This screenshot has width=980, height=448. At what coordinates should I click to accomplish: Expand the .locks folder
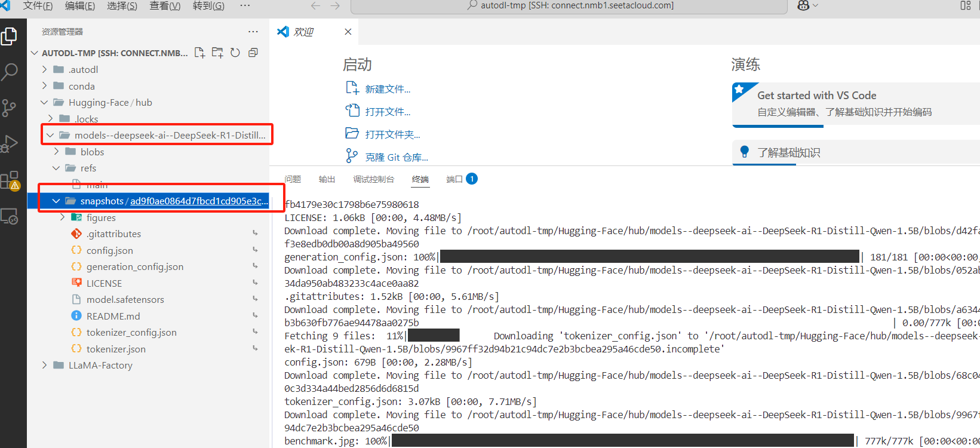tap(50, 119)
